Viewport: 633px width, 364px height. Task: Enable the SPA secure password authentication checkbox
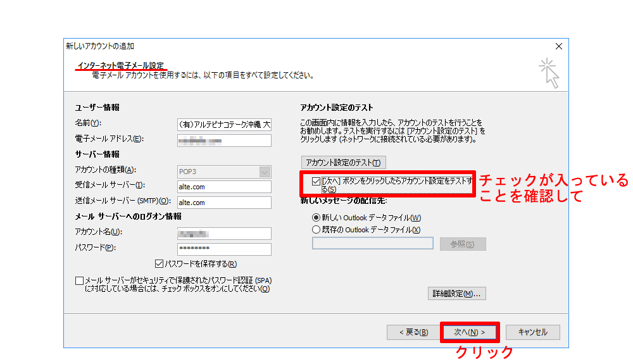point(79,280)
